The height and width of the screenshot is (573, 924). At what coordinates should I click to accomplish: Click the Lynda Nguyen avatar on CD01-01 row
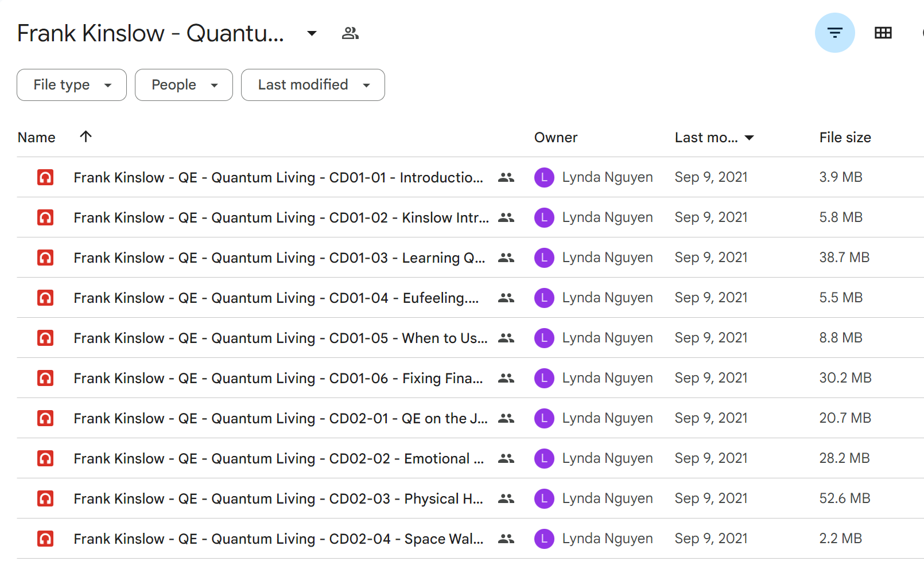544,177
